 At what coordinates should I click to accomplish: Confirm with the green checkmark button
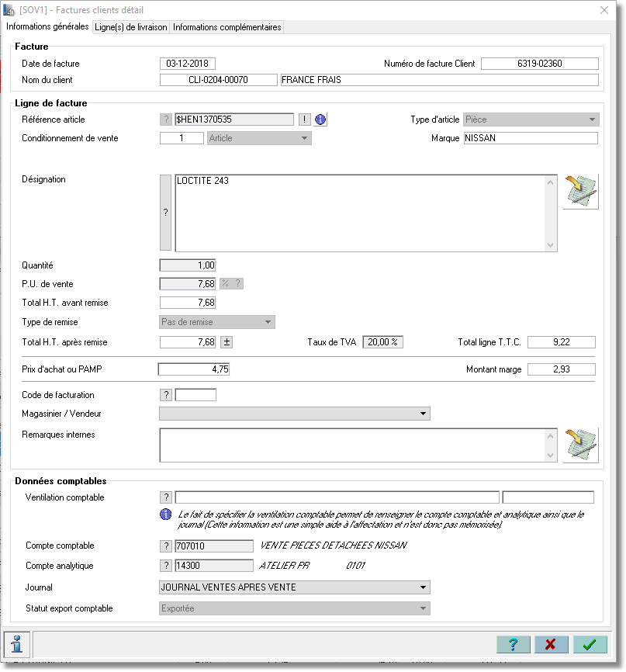point(590,644)
